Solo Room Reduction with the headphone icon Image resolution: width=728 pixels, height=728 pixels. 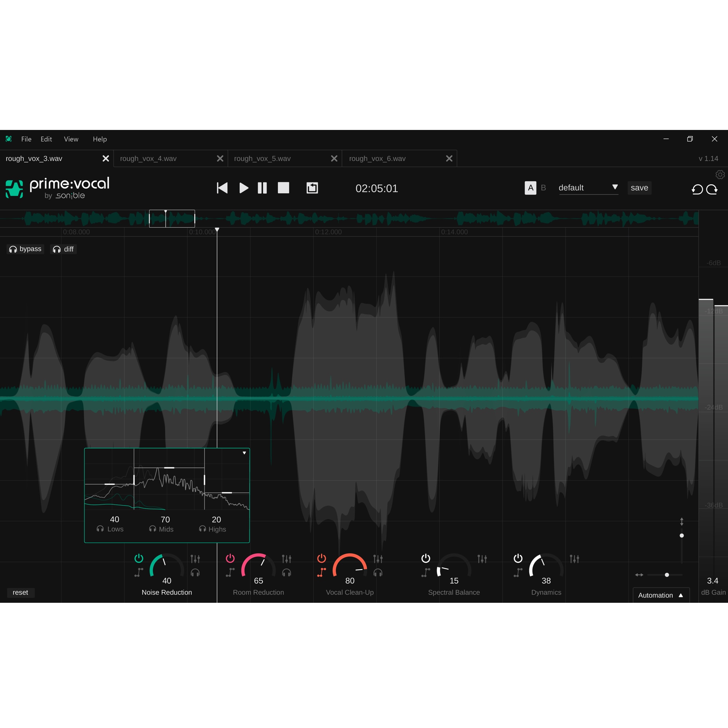(x=287, y=572)
